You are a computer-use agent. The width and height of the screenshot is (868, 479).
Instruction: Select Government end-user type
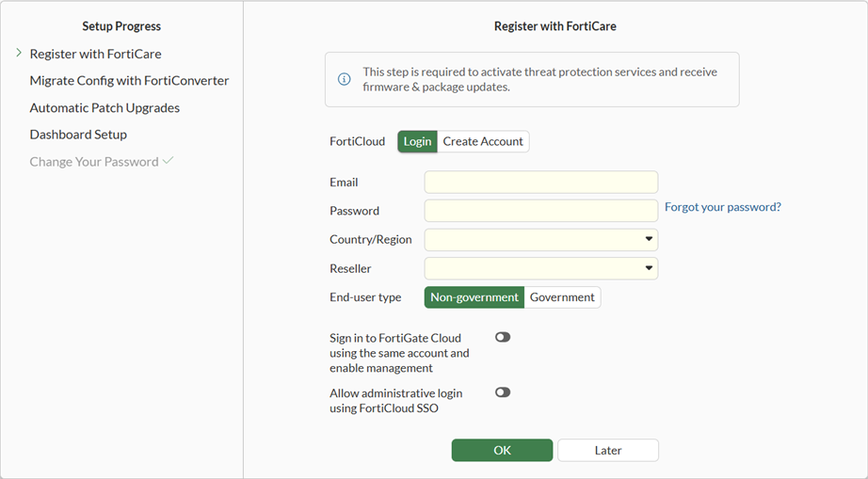click(x=562, y=297)
